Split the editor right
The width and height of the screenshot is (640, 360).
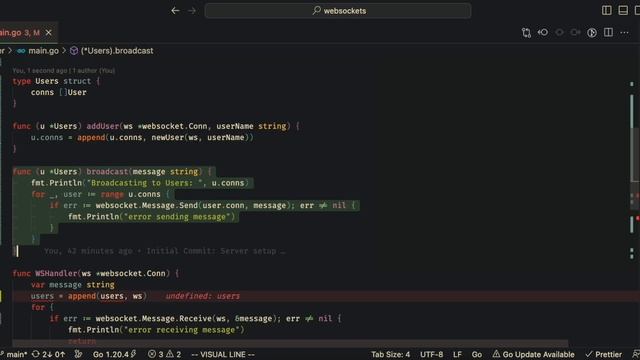(x=608, y=33)
